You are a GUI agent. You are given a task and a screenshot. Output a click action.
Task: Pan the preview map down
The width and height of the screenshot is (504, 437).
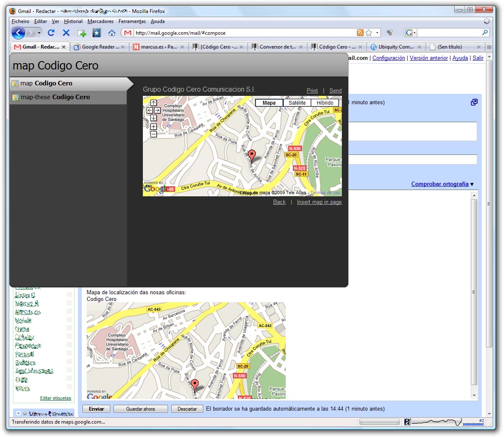[153, 118]
